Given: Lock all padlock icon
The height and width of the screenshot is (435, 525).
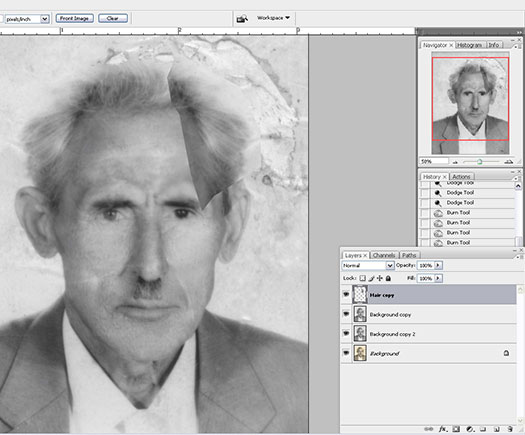Looking at the screenshot, I should tap(388, 278).
